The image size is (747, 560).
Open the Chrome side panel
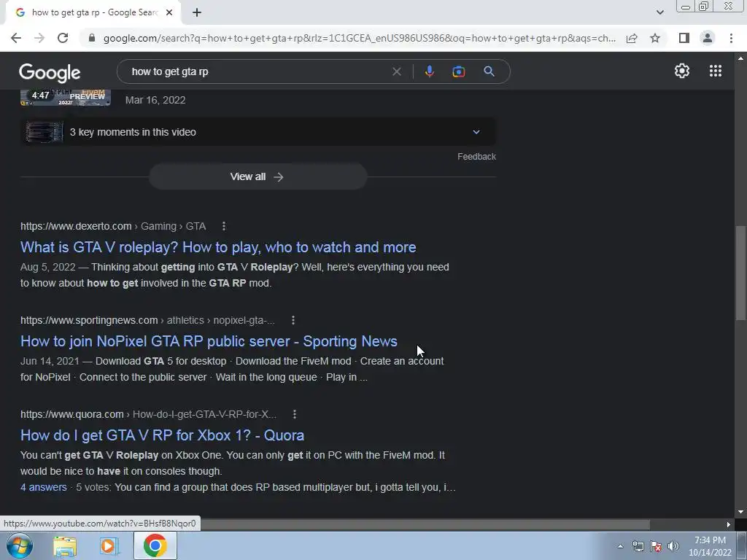(684, 38)
